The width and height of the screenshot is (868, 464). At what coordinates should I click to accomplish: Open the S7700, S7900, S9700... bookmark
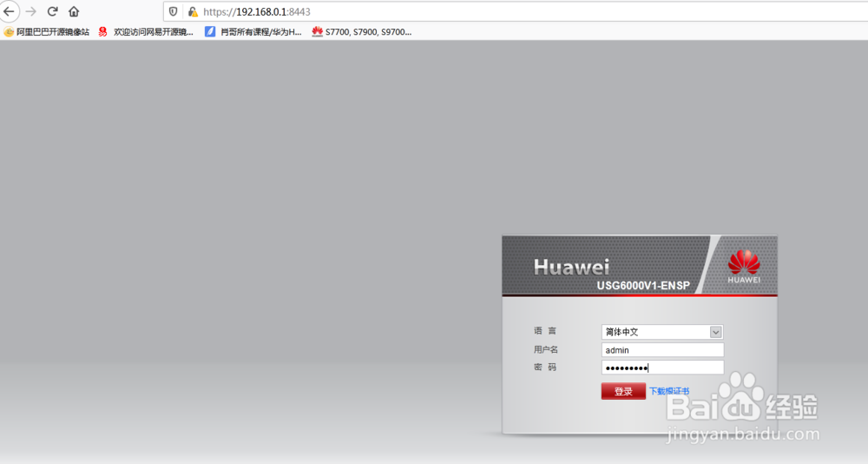pos(361,32)
